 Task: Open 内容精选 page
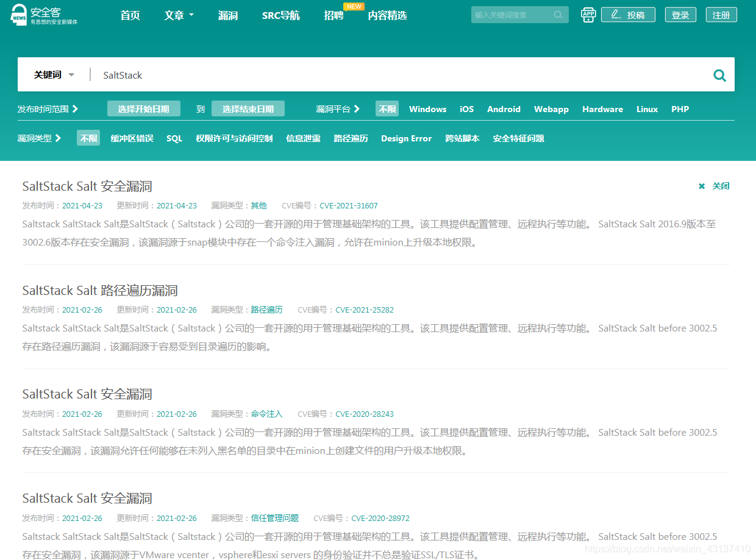tap(387, 15)
